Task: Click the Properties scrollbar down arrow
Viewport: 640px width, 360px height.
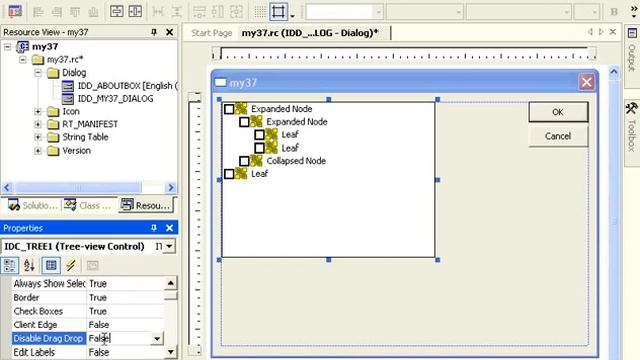Action: [171, 352]
